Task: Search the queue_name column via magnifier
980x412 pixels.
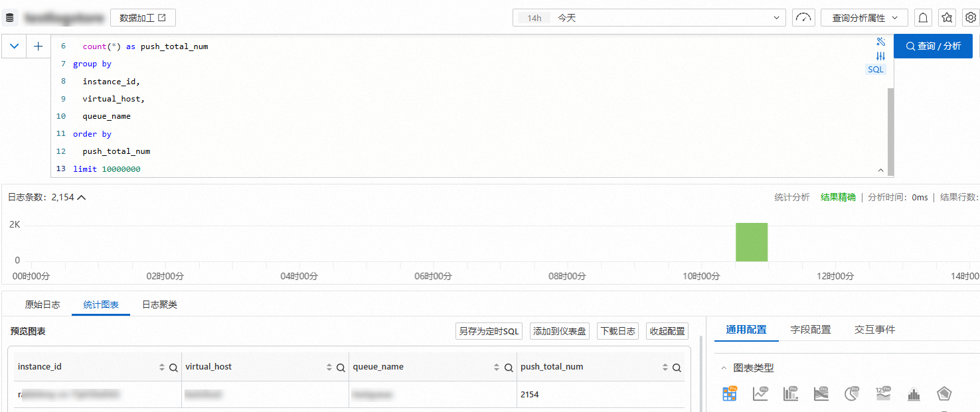Action: click(509, 368)
